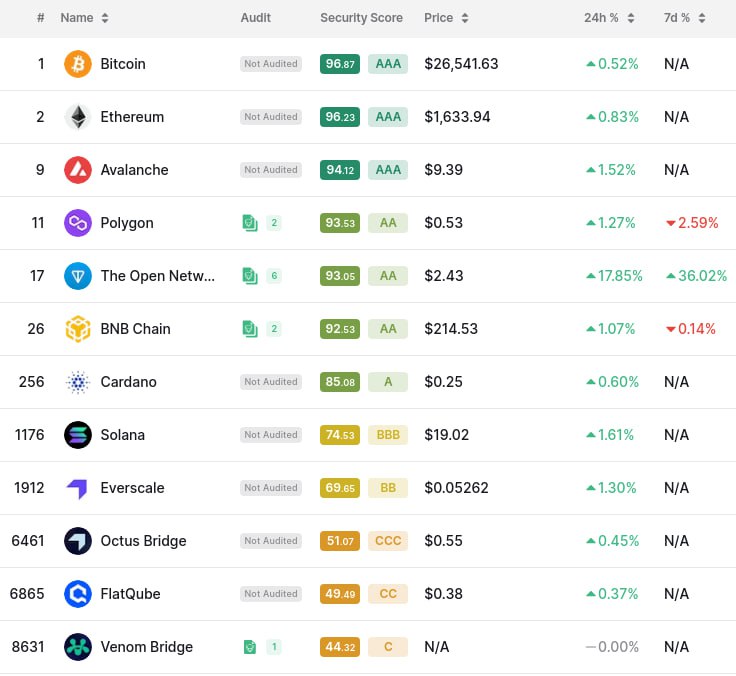Viewport: 736px width, 676px height.
Task: Click Bitcoin's Not Audited badge
Action: tap(271, 64)
